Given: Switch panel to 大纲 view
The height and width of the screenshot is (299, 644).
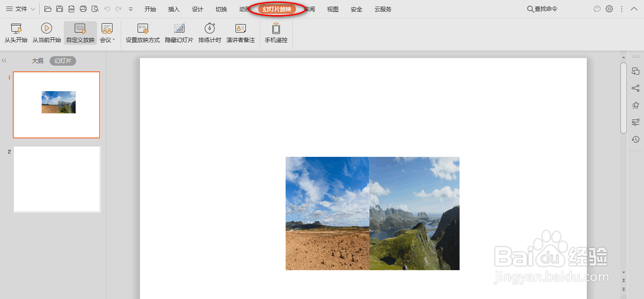Looking at the screenshot, I should tap(38, 61).
